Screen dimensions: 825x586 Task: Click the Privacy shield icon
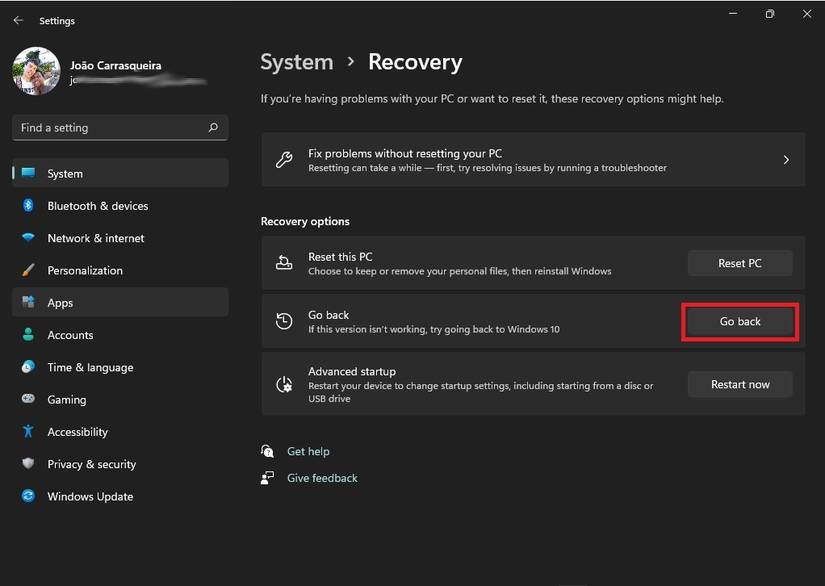(x=28, y=463)
